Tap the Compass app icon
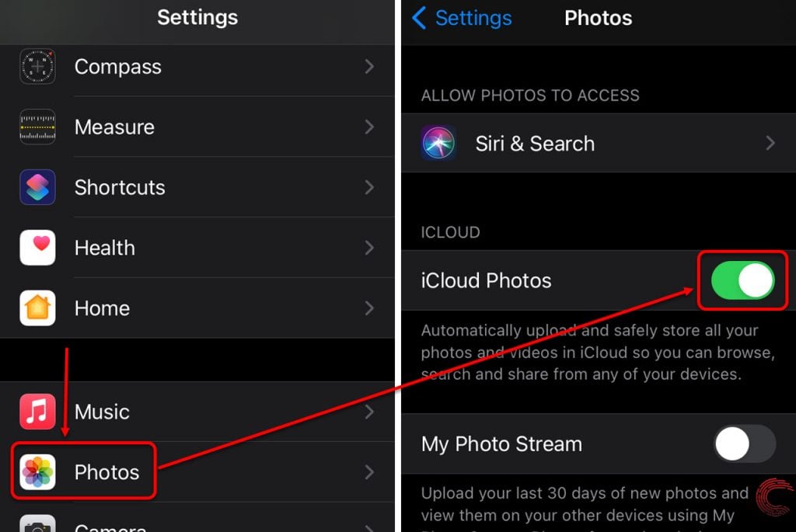796x532 pixels. point(37,67)
